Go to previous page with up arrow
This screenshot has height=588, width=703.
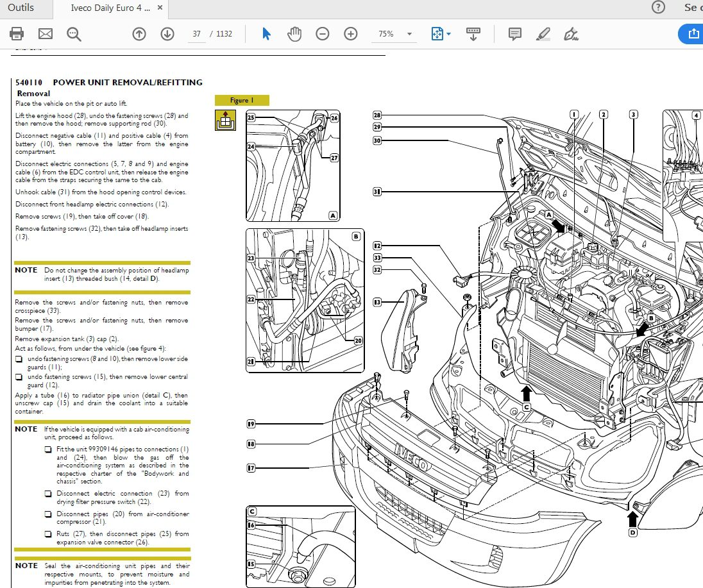[139, 33]
